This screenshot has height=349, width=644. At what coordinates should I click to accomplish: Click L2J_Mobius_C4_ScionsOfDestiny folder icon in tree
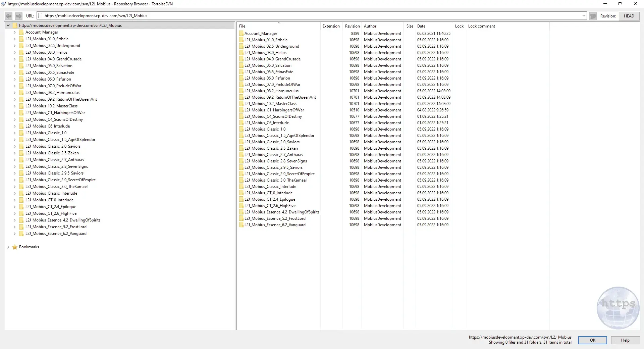click(x=21, y=119)
